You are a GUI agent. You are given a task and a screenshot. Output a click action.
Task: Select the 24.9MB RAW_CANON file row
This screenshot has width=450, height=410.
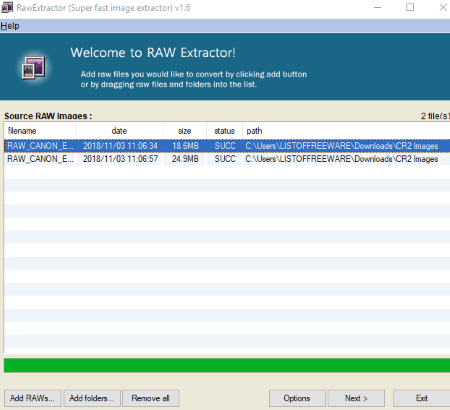pos(227,159)
